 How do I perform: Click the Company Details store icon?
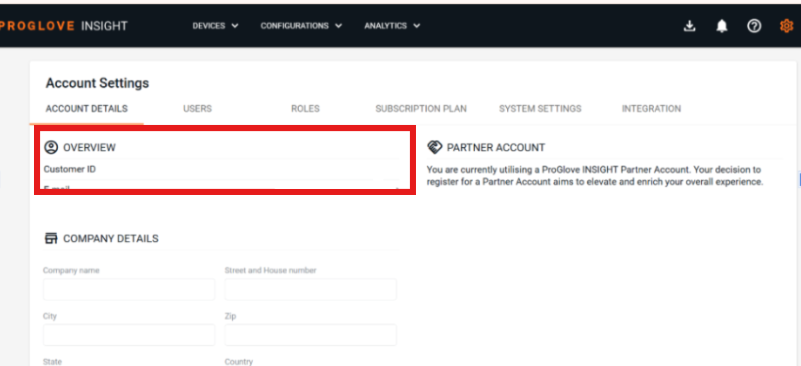[51, 238]
